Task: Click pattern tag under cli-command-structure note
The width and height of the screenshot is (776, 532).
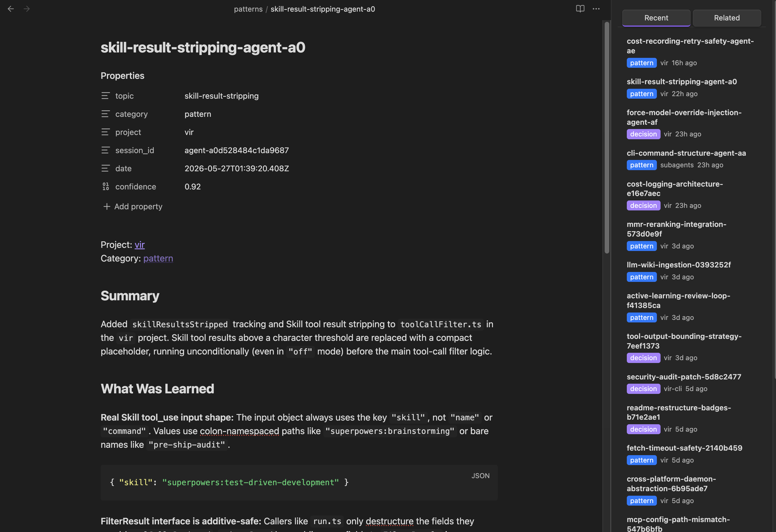Action: [x=642, y=165]
